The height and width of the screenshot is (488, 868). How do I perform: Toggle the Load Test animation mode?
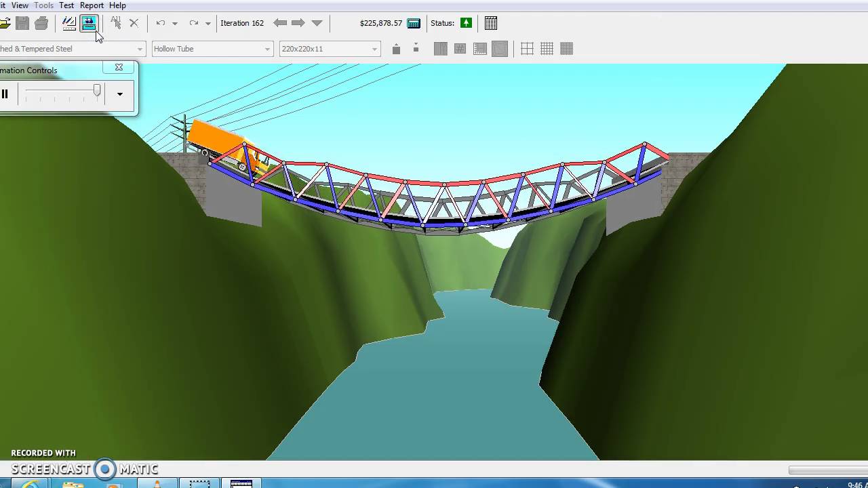pos(89,23)
